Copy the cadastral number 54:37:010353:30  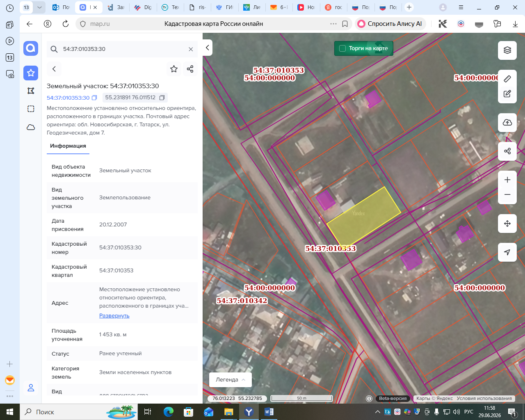(94, 98)
